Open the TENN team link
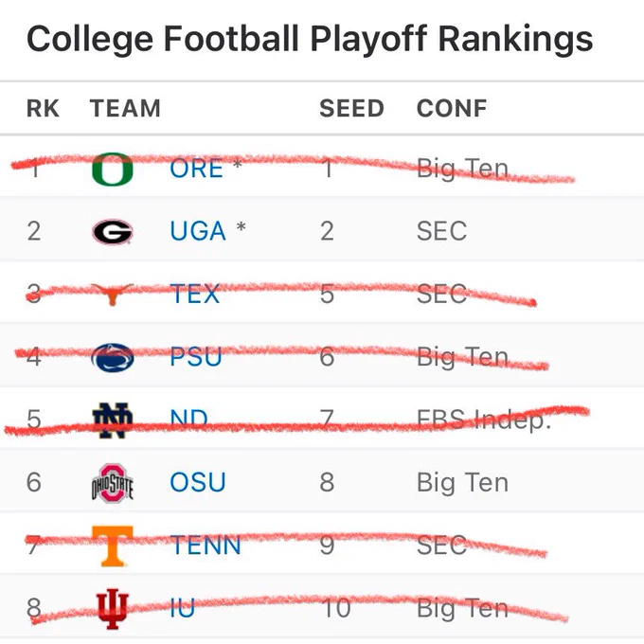 click(206, 546)
